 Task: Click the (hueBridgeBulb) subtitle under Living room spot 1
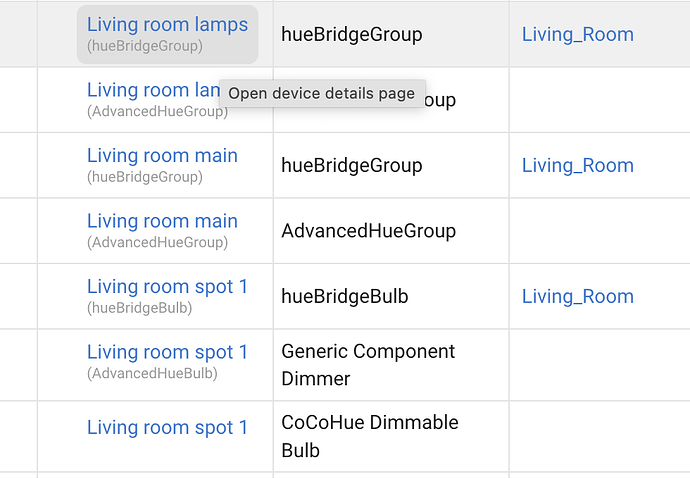(139, 308)
